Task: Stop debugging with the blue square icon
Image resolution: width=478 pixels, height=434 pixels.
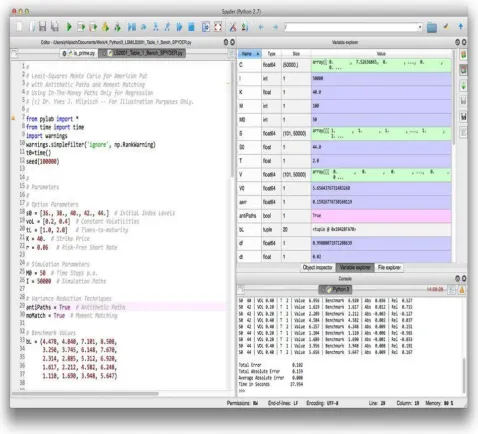Action: tap(191, 27)
